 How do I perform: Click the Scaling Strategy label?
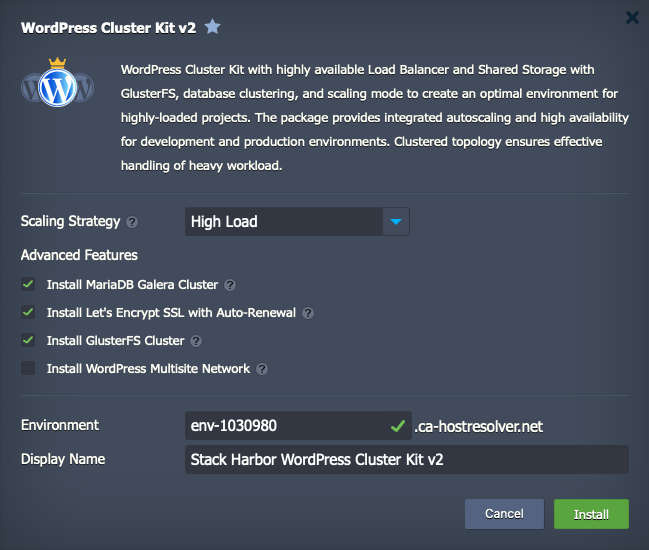tap(70, 221)
